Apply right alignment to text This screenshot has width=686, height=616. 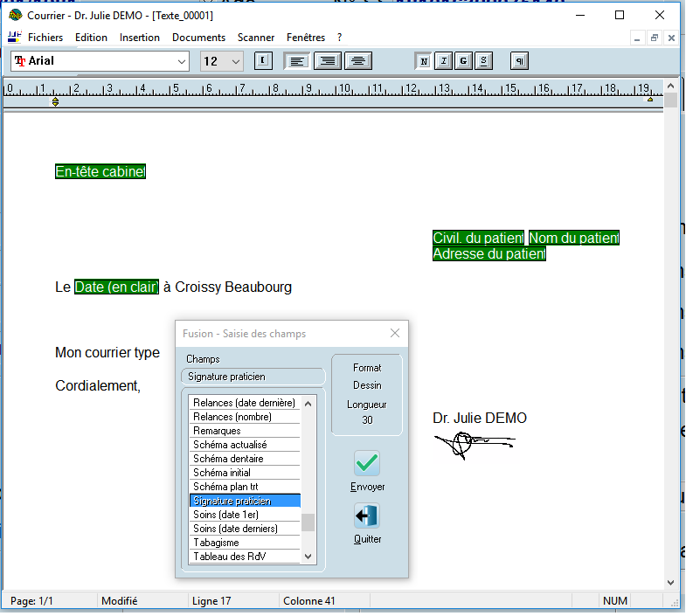point(328,61)
